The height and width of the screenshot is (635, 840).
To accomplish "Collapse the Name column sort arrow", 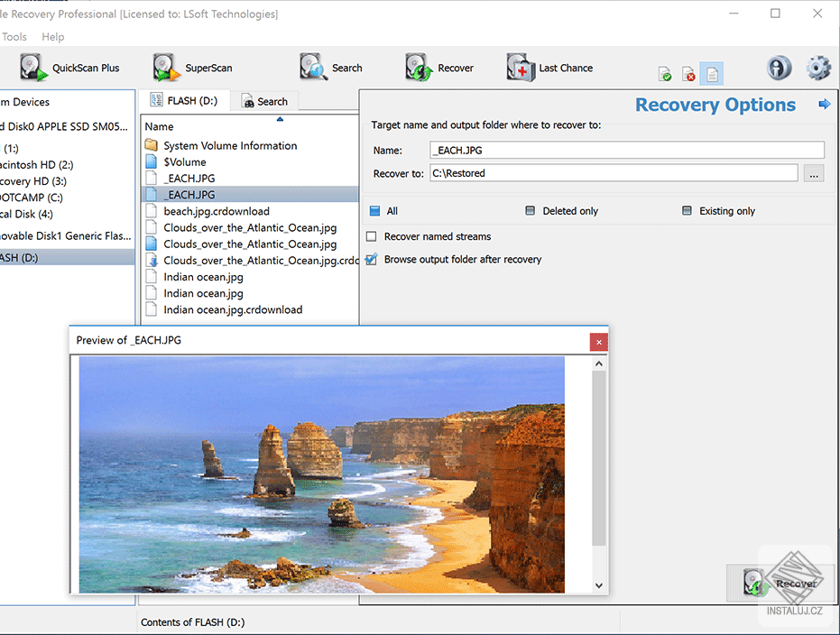I will click(279, 118).
